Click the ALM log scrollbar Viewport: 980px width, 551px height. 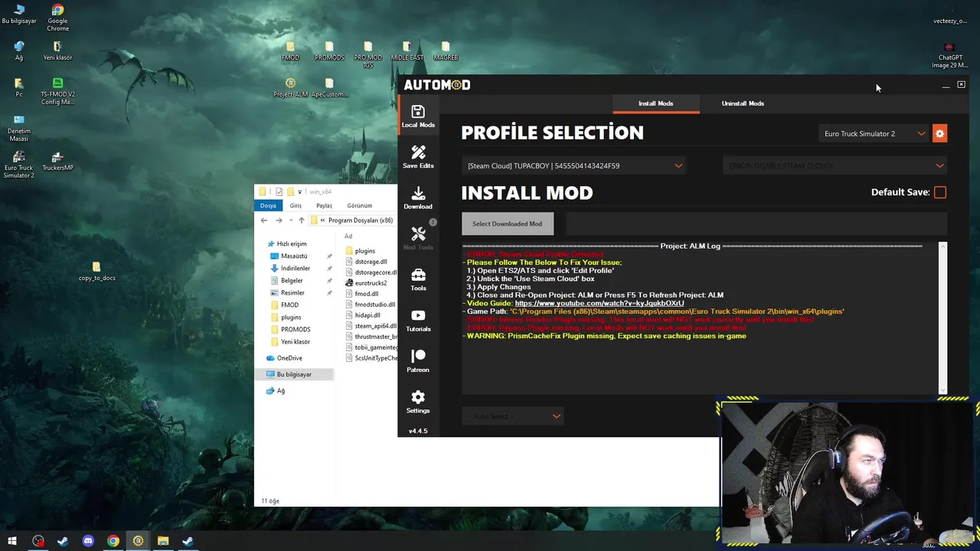(x=942, y=318)
